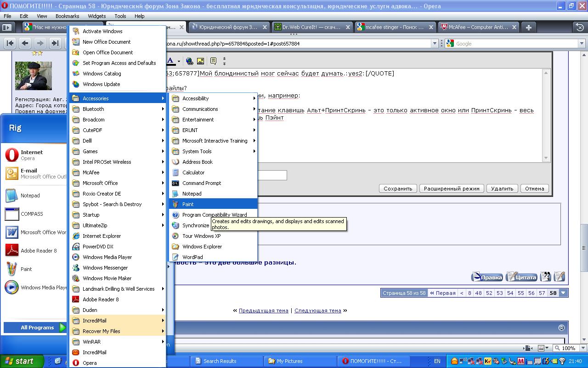Launch Tour Windows XP
Viewport: 588px width, 368px height.
213,236
